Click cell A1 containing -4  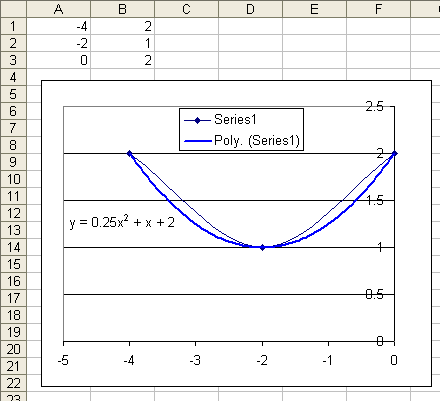click(x=58, y=26)
